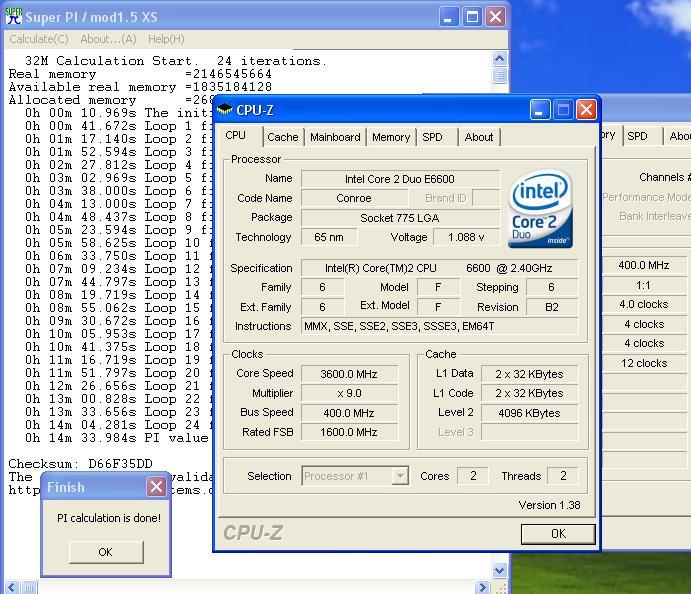Switch to the SPD tab in front CPU-Z
Screen dimensions: 691x594
click(x=432, y=137)
